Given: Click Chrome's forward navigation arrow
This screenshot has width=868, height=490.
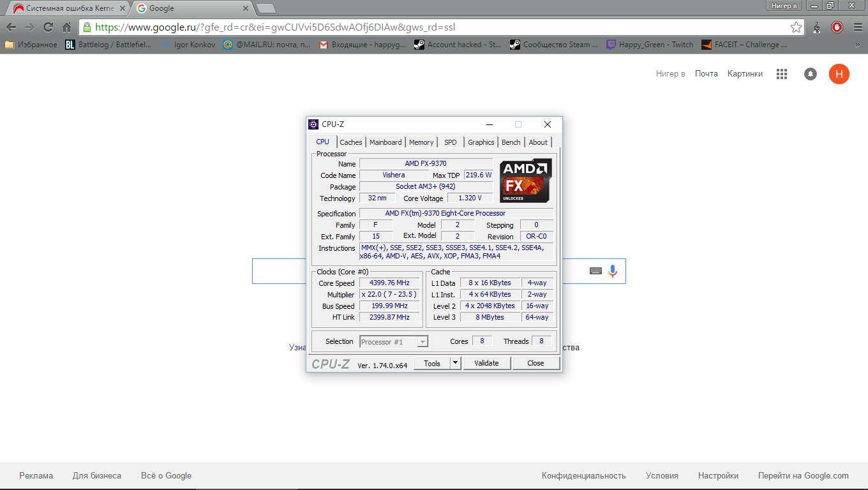Looking at the screenshot, I should point(29,27).
